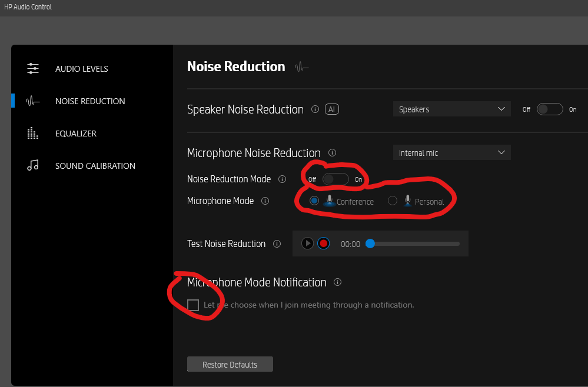The image size is (588, 387).
Task: Expand the Internal mic dropdown
Action: click(x=451, y=153)
